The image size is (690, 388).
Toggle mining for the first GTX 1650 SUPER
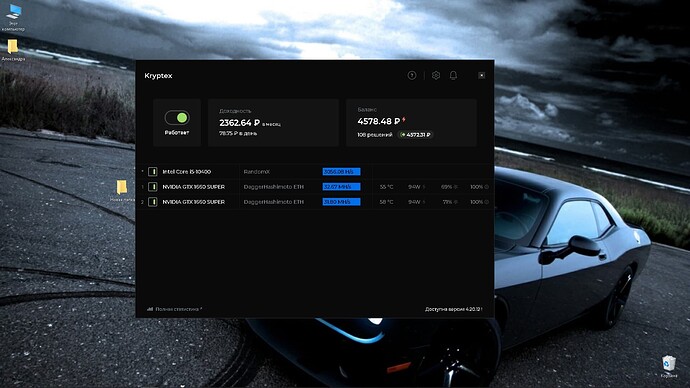click(153, 187)
